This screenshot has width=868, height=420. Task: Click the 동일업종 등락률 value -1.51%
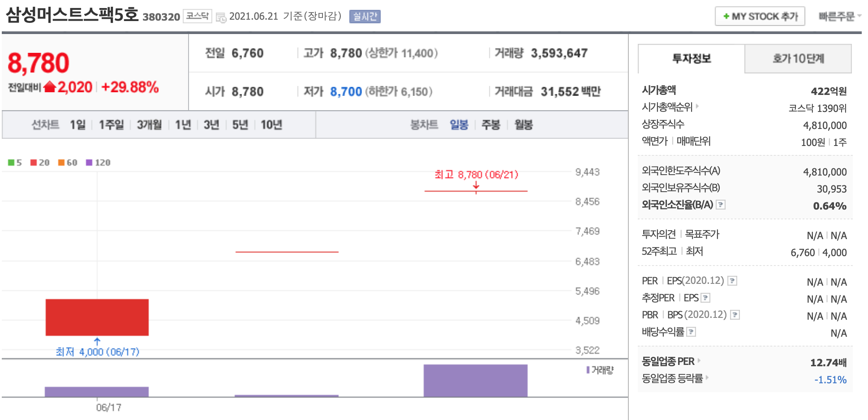tap(830, 380)
